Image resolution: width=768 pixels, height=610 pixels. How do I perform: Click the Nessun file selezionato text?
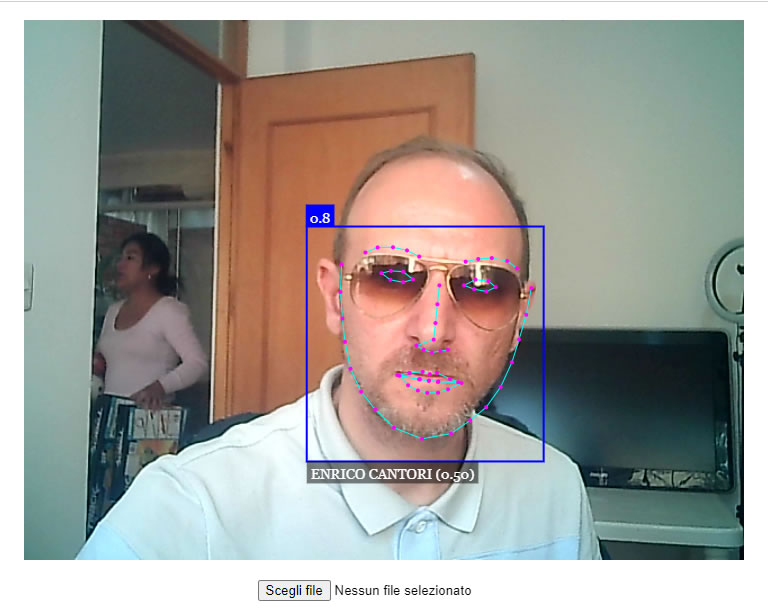tap(402, 591)
